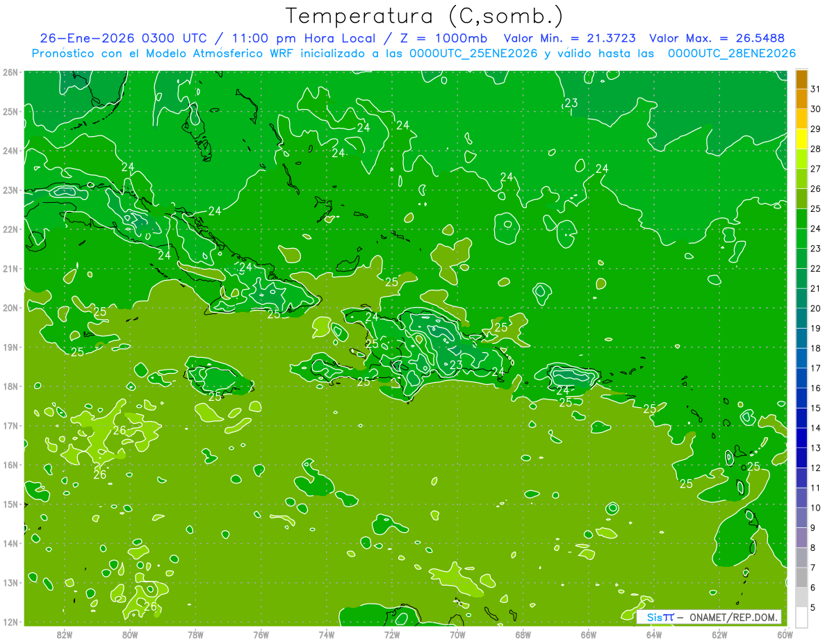Screen dimensions: 834x644
Task: Click the legend swatch between 26 and 27
Action: [801, 179]
